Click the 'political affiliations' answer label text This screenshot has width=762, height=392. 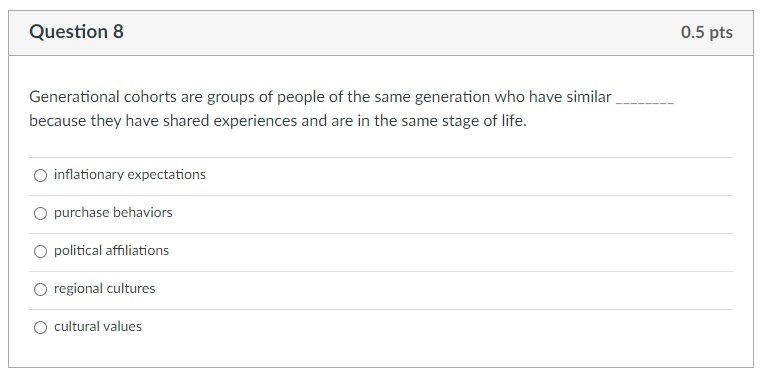[111, 250]
